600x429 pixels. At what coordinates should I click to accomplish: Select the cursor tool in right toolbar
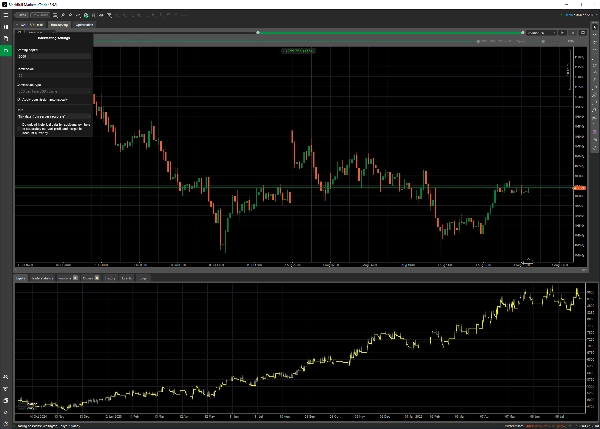(595, 27)
